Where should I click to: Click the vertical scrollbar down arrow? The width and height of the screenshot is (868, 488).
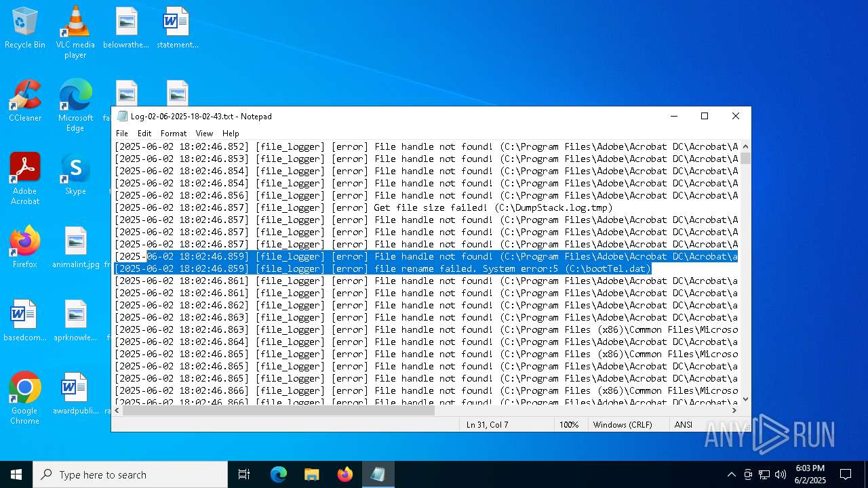click(745, 399)
